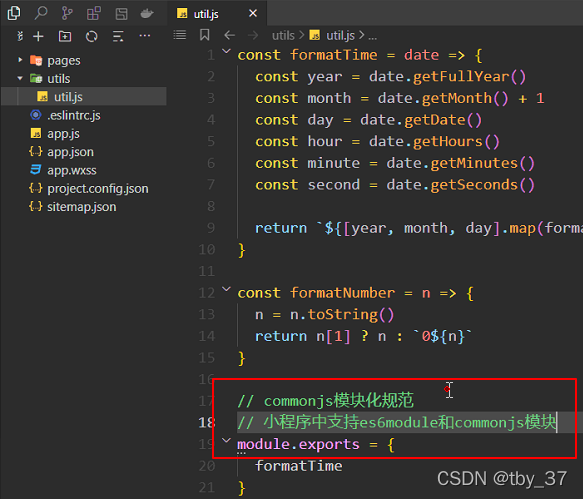Open the Extensions blocks icon
The height and width of the screenshot is (499, 583).
pos(94,13)
